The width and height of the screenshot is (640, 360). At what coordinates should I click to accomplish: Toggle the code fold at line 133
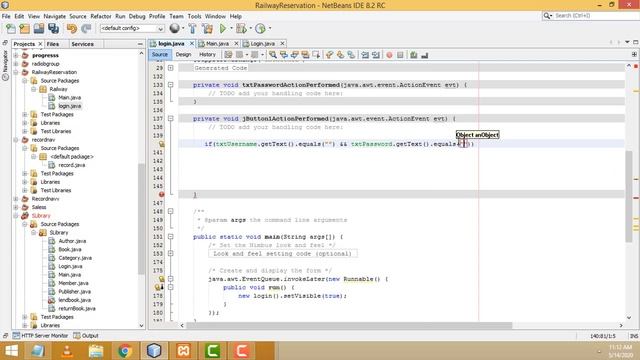[x=171, y=85]
